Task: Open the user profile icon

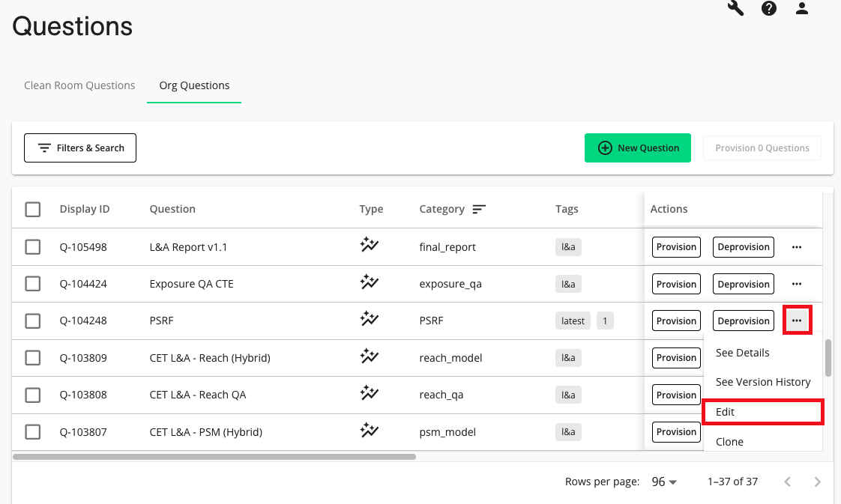Action: [802, 9]
